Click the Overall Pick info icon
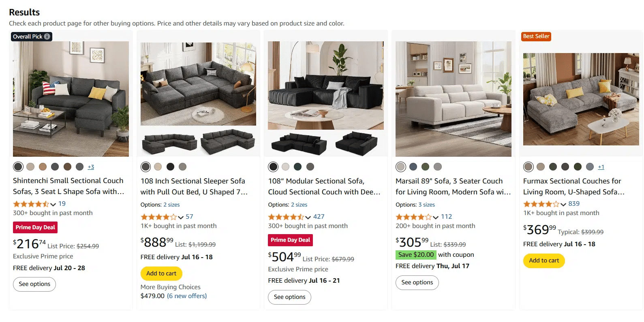 47,36
